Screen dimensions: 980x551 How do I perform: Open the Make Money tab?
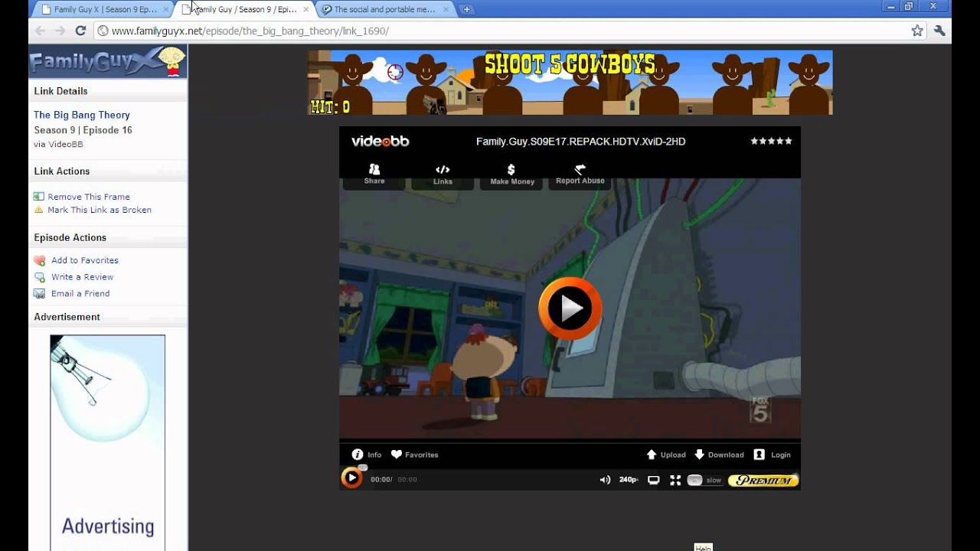[x=511, y=175]
